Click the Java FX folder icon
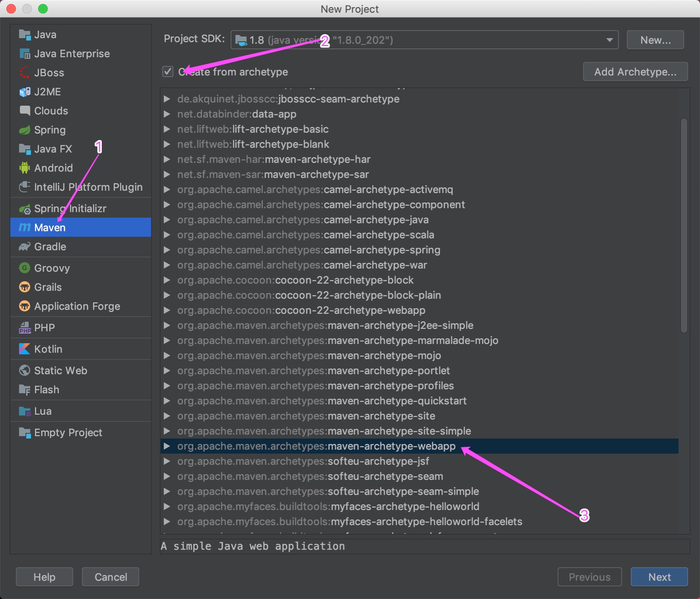This screenshot has width=700, height=599. click(x=25, y=149)
